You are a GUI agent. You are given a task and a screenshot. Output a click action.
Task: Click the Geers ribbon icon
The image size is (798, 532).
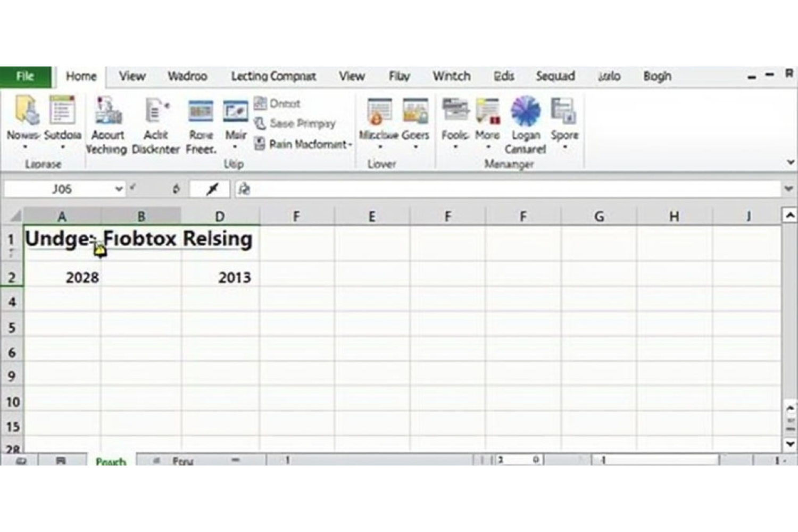pyautogui.click(x=415, y=112)
